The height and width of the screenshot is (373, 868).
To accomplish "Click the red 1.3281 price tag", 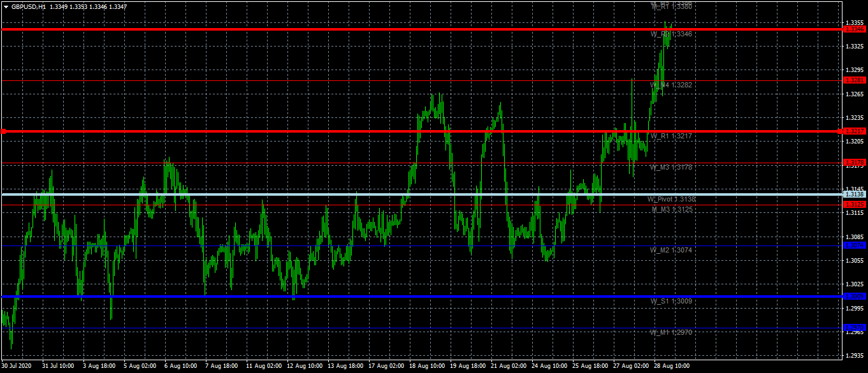I will tap(854, 80).
